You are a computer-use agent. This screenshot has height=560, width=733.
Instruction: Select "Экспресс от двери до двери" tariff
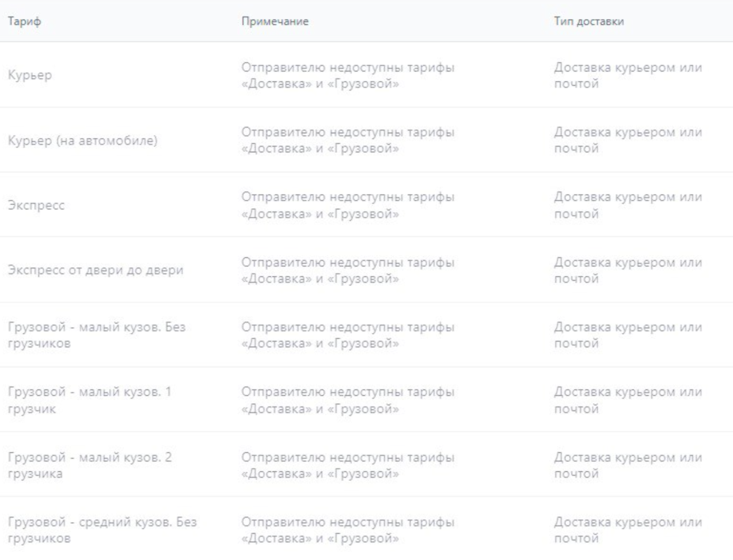[95, 270]
